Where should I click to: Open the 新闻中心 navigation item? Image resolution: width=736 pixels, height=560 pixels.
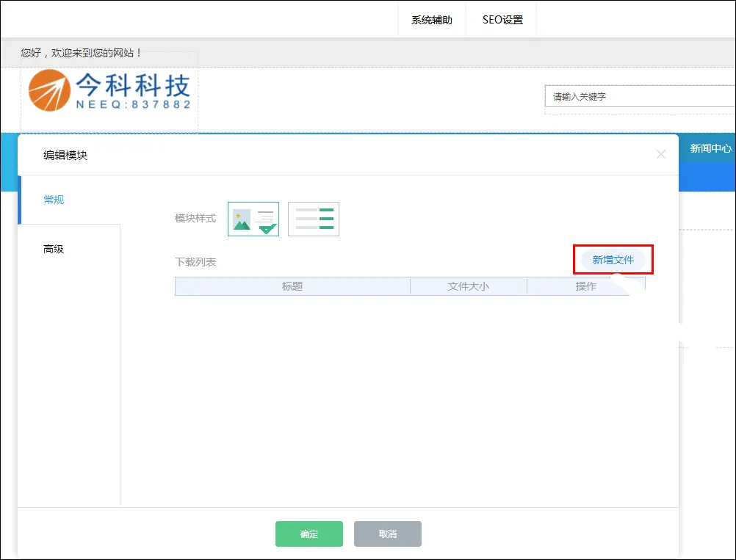click(710, 148)
